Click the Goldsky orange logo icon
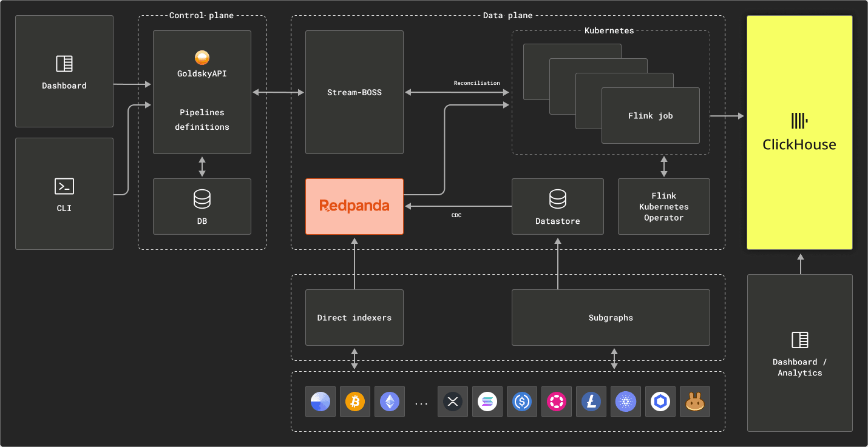 [202, 58]
